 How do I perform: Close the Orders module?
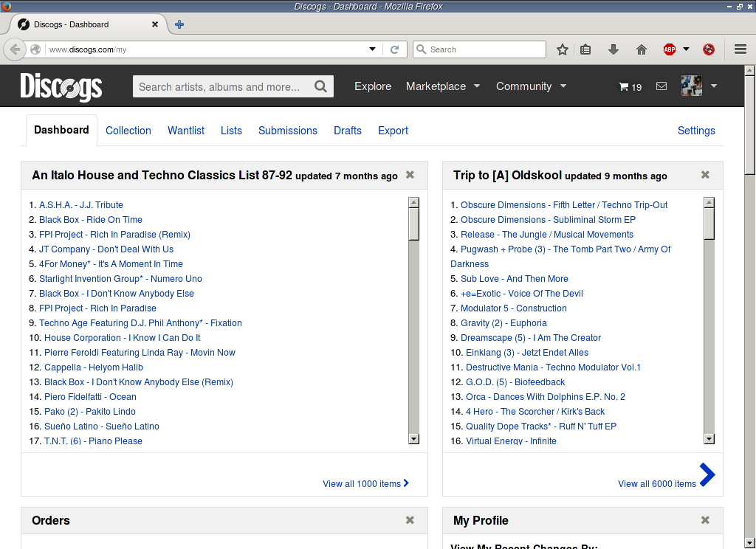pos(410,520)
